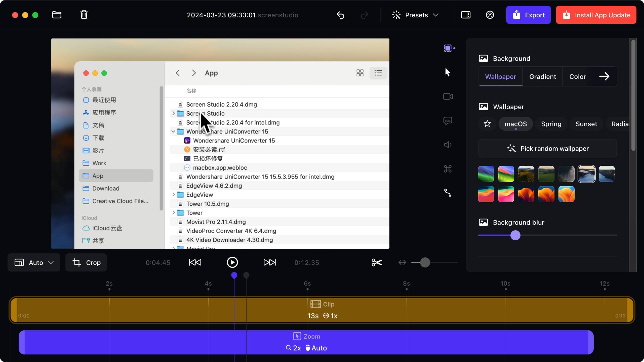Adjust the Background blur slider handle
The height and width of the screenshot is (362, 644).
tap(515, 235)
